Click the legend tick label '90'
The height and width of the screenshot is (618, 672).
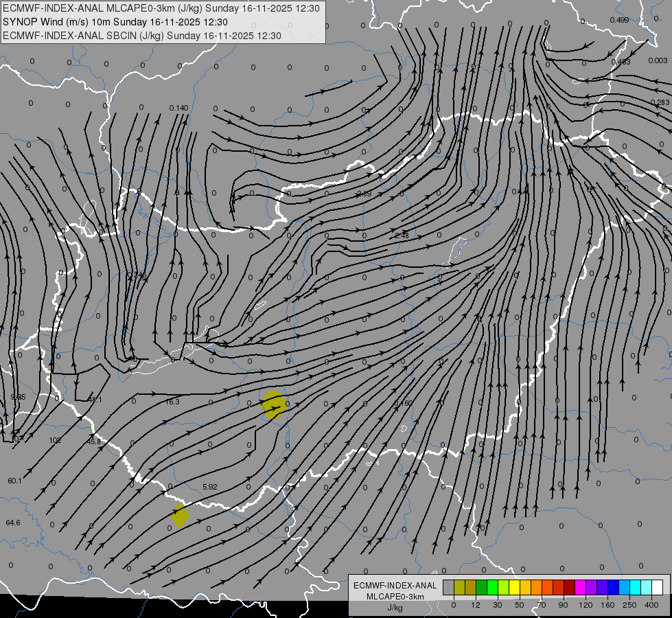click(x=563, y=605)
